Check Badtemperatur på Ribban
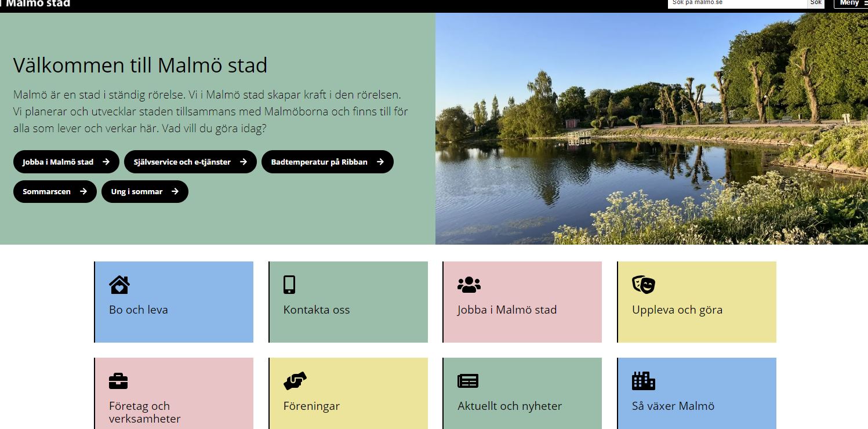The width and height of the screenshot is (868, 429). pyautogui.click(x=327, y=162)
